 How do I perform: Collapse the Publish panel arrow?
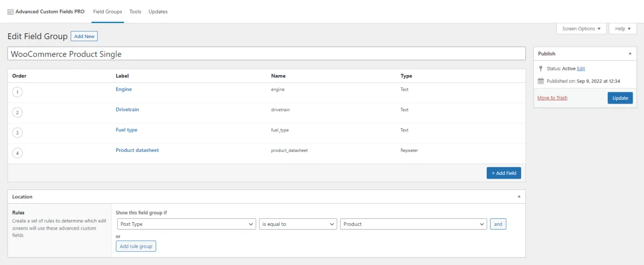tap(630, 54)
